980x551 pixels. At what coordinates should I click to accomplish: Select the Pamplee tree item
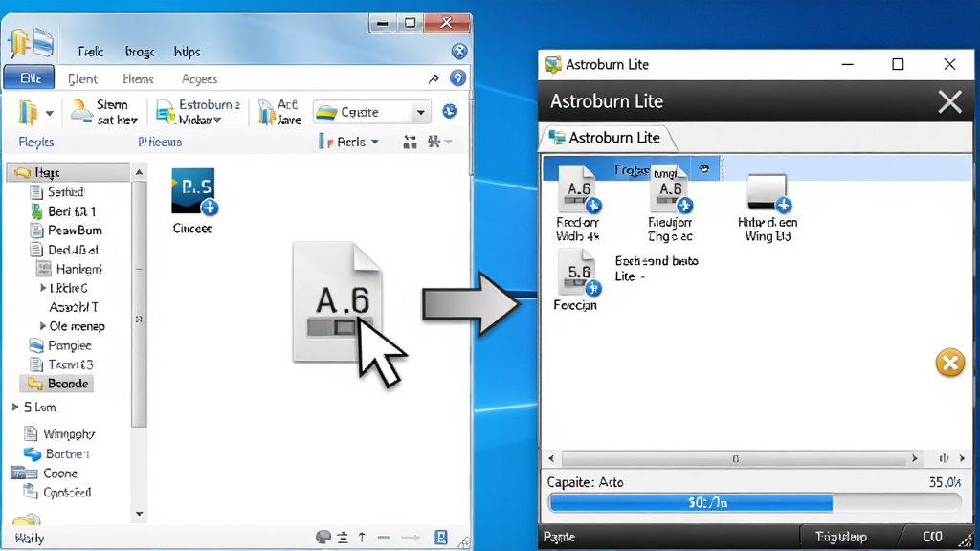pos(60,345)
